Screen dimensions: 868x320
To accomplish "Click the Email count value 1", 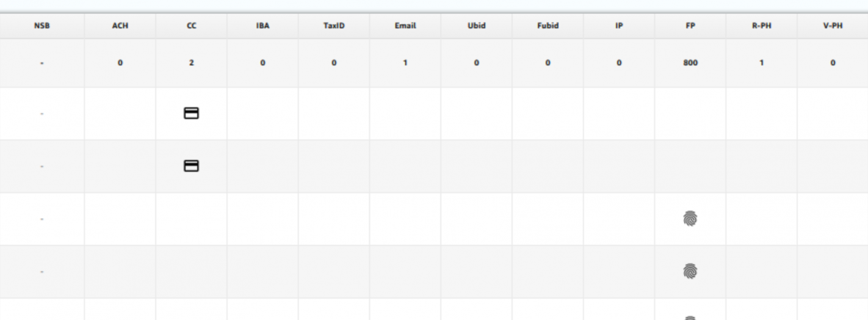I will 405,63.
